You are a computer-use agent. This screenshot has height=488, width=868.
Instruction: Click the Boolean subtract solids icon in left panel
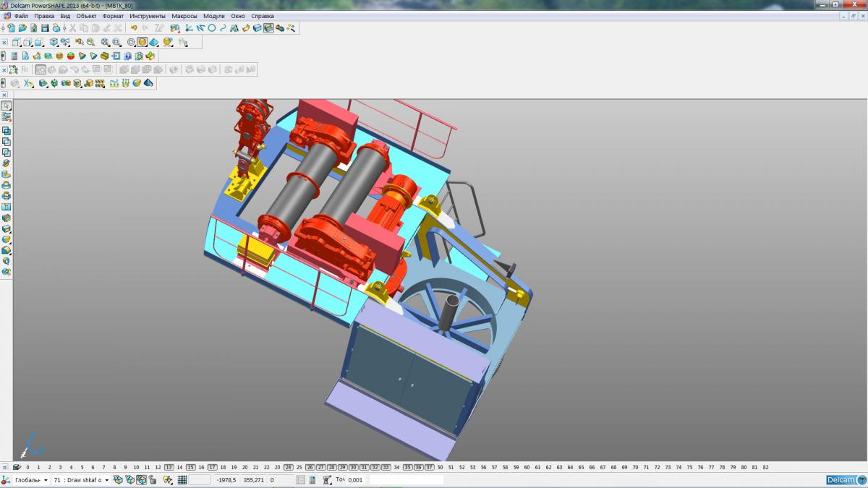tap(6, 142)
